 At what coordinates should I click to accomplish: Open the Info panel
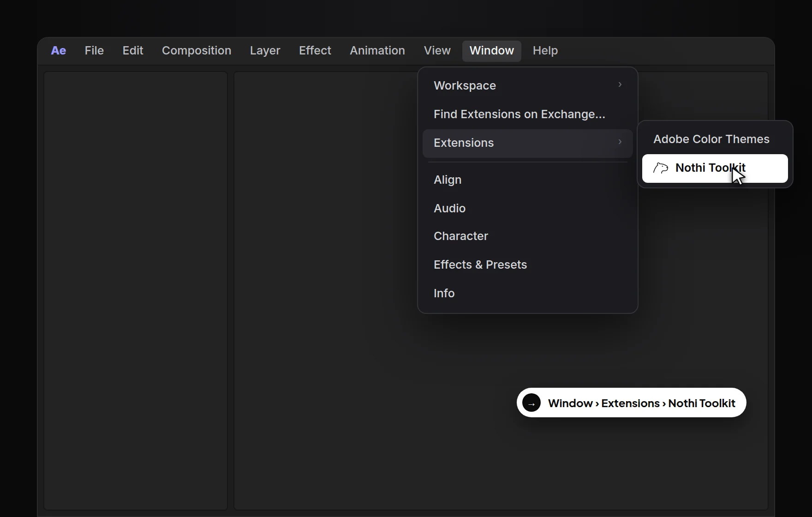tap(528, 293)
